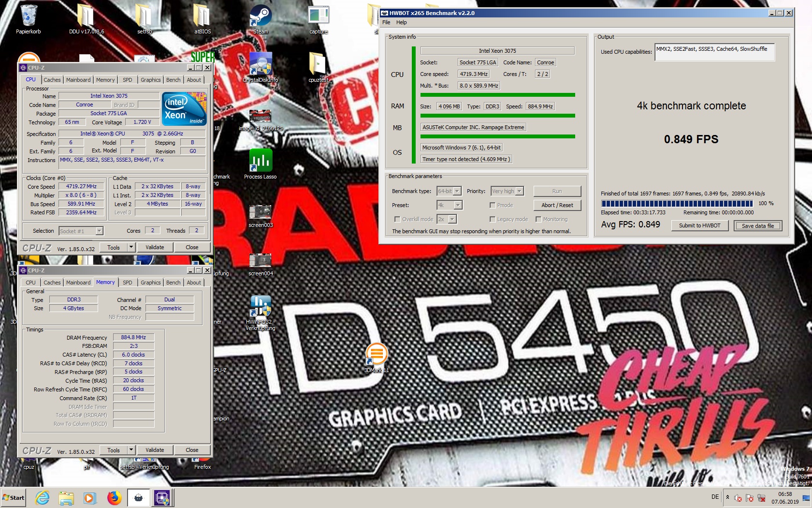Switch to HWBOT x265 taskbar button
812x508 pixels.
click(138, 498)
